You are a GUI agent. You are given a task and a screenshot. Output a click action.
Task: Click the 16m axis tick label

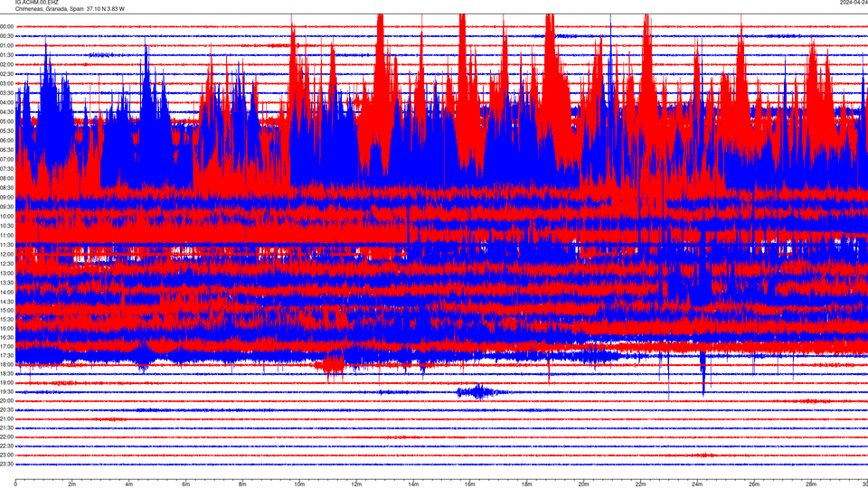(470, 484)
